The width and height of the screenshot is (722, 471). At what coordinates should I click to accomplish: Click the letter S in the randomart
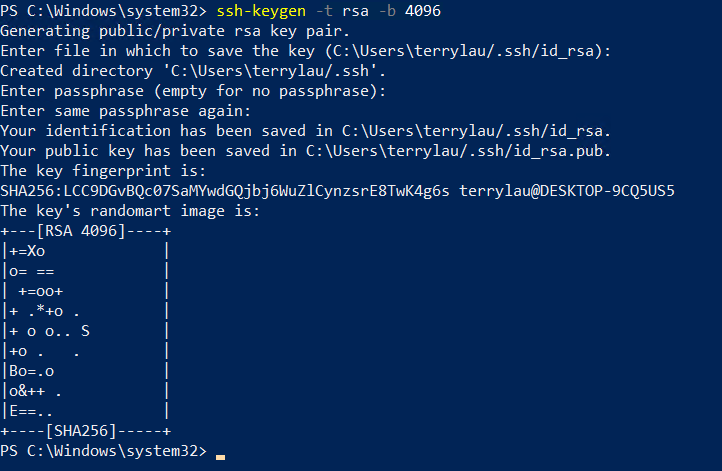(x=85, y=331)
